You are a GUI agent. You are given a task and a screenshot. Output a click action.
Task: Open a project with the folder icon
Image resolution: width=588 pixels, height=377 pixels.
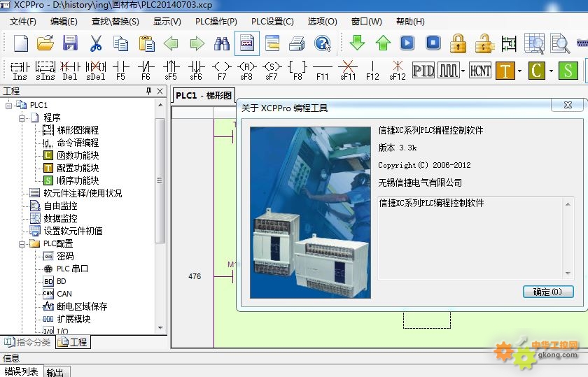point(45,43)
